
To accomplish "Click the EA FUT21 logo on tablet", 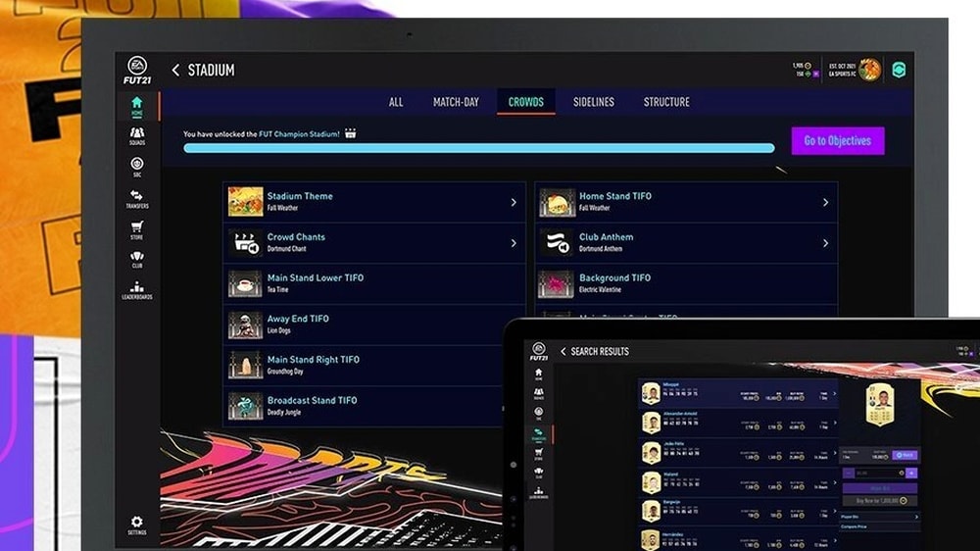I will (538, 351).
